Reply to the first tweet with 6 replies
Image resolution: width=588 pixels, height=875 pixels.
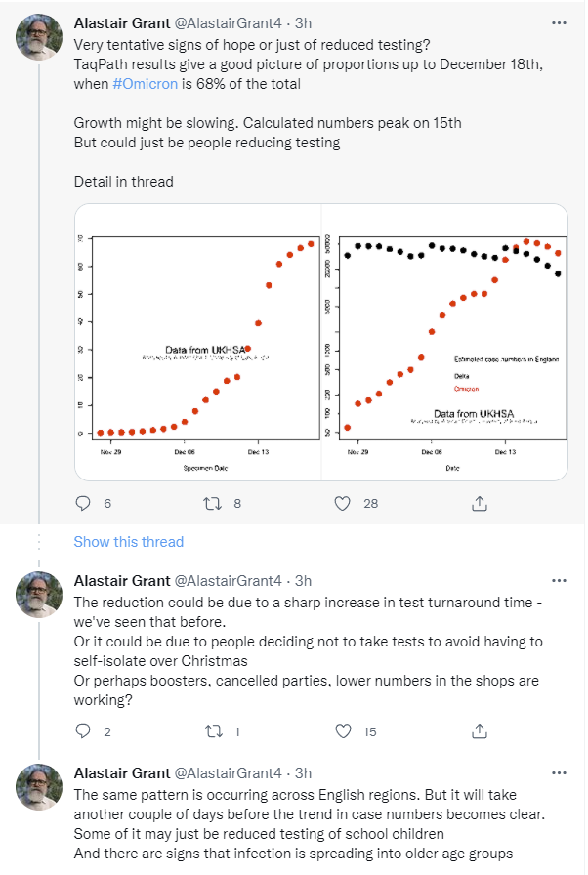pos(83,504)
